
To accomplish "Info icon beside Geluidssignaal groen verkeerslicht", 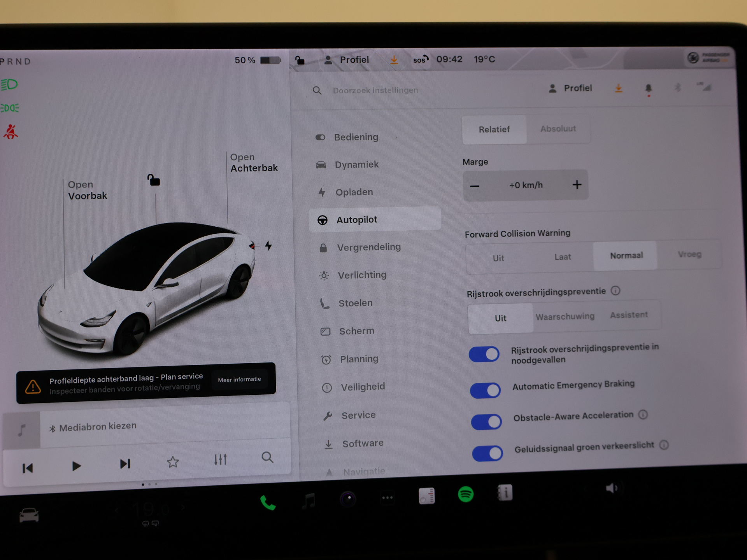I will point(664,444).
